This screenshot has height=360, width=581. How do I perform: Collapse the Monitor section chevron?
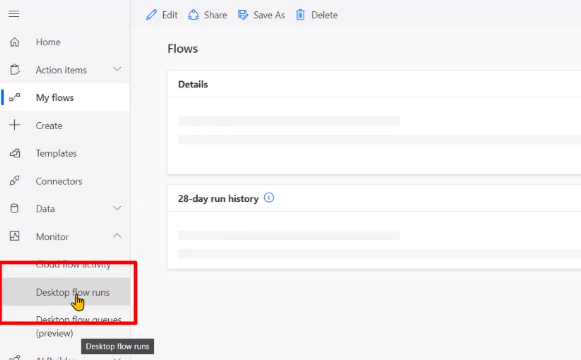point(117,236)
